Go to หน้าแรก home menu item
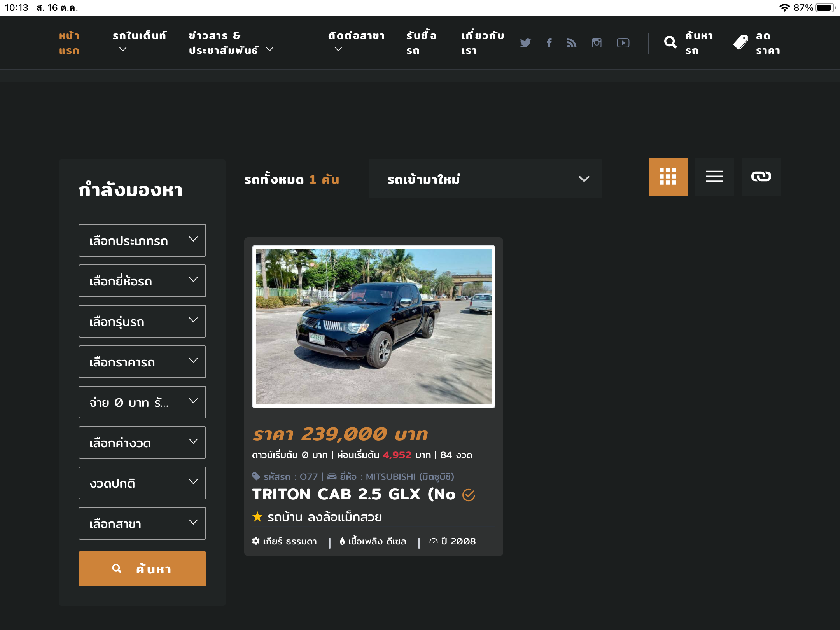 [x=69, y=43]
